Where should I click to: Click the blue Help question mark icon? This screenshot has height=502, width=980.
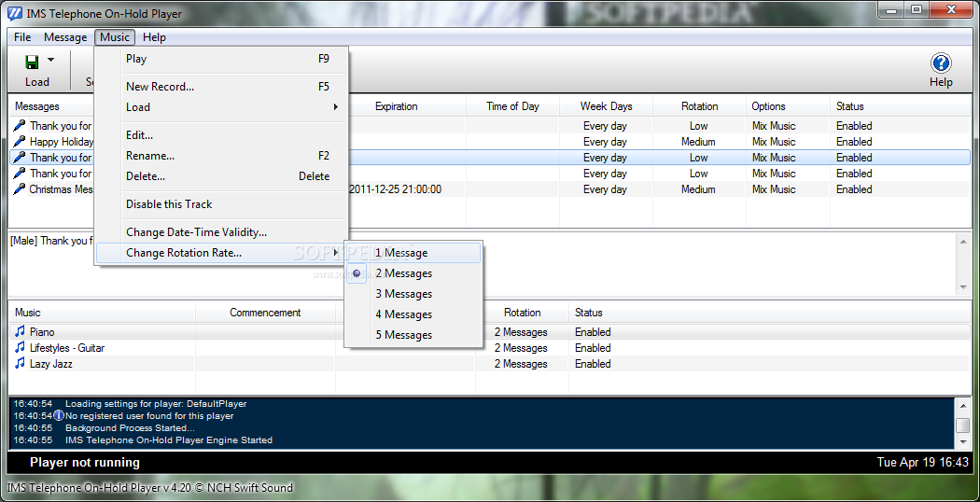point(941,63)
